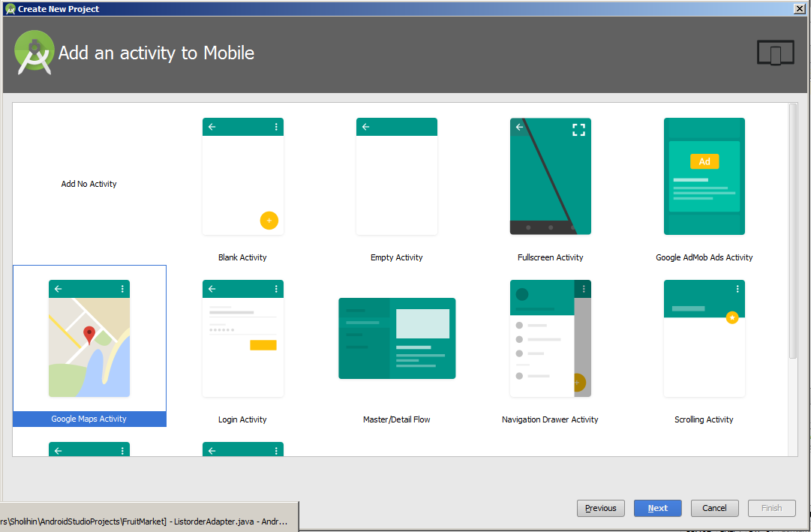Click the back arrow on Login Activity thumbnail

(212, 289)
